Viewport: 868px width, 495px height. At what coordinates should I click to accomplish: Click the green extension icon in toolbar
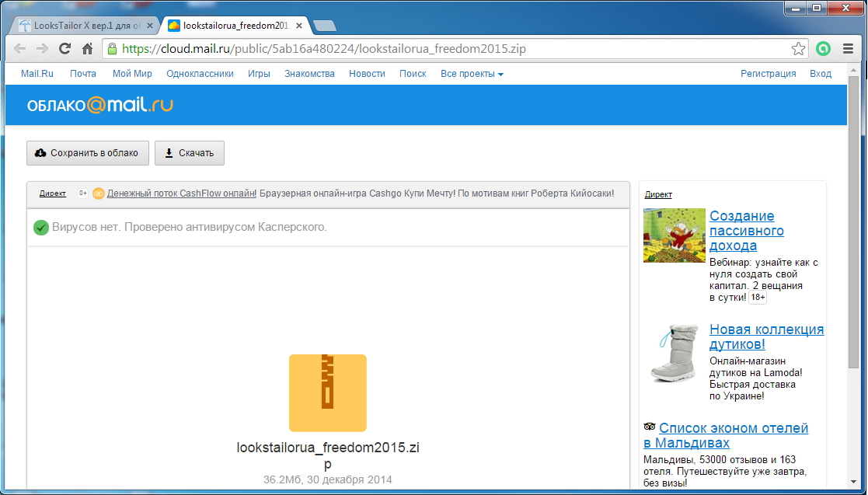823,49
